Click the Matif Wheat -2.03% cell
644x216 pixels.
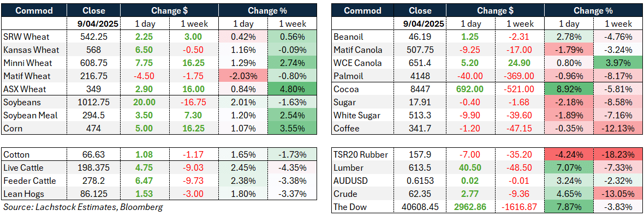243,76
